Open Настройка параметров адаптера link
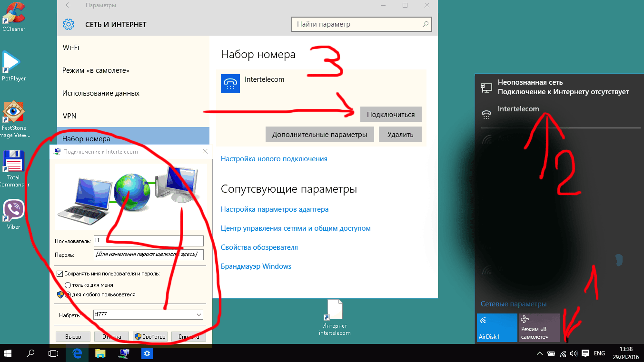 pyautogui.click(x=275, y=209)
